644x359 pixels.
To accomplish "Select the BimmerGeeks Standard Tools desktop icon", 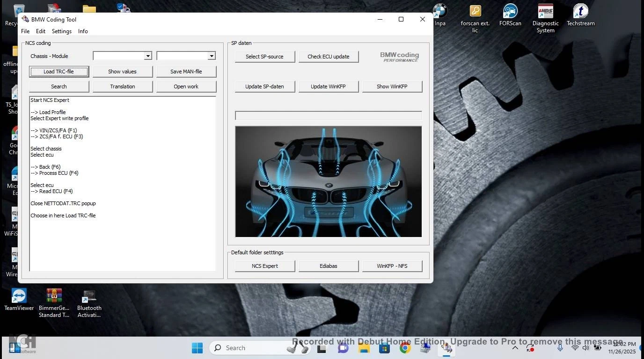I will click(x=54, y=303).
